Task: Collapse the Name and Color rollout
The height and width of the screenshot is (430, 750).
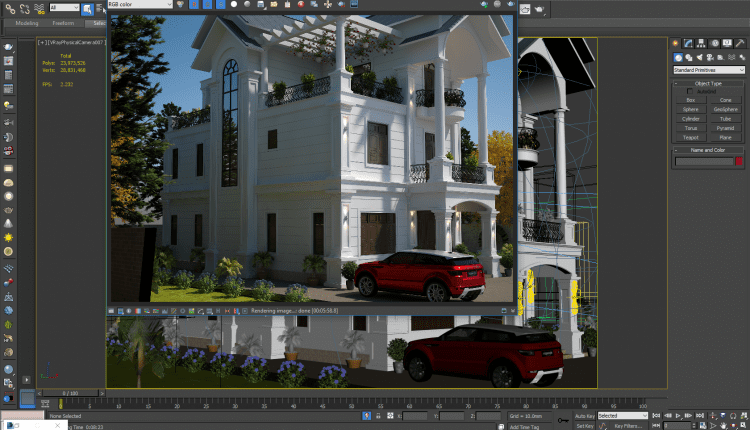Action: (708, 150)
